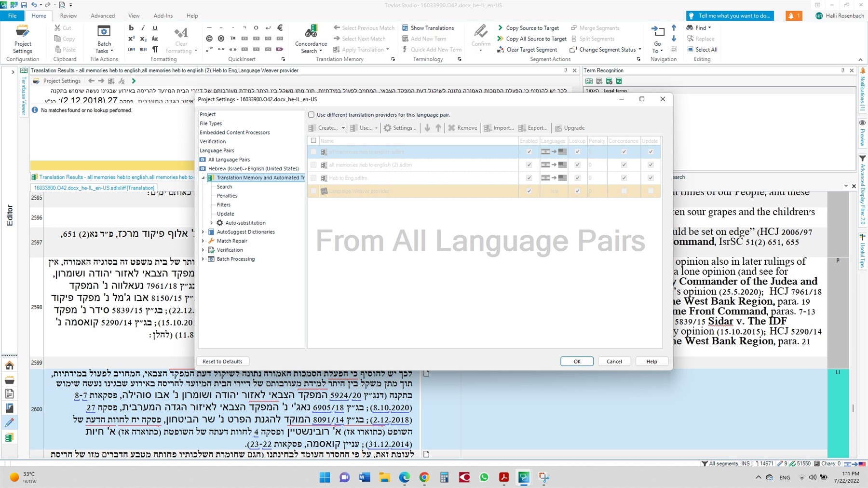Toggle Enabled for Language Weaver provider
The height and width of the screenshot is (488, 868).
529,191
